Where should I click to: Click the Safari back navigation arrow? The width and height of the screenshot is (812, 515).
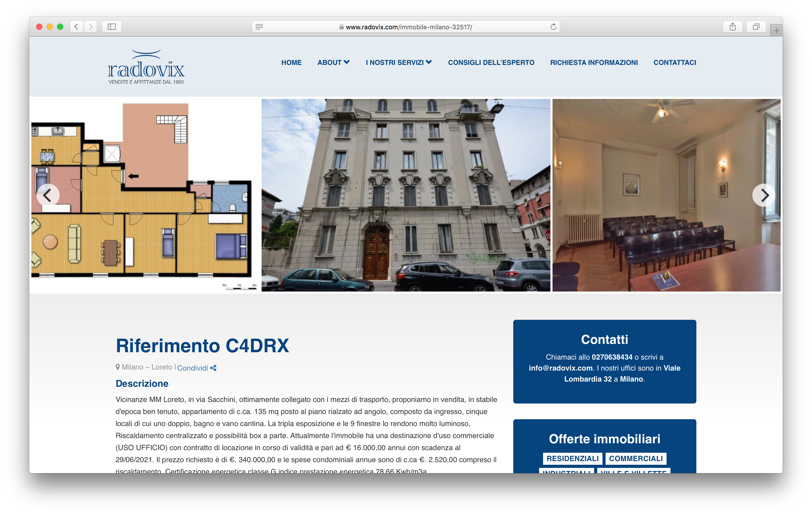point(77,27)
